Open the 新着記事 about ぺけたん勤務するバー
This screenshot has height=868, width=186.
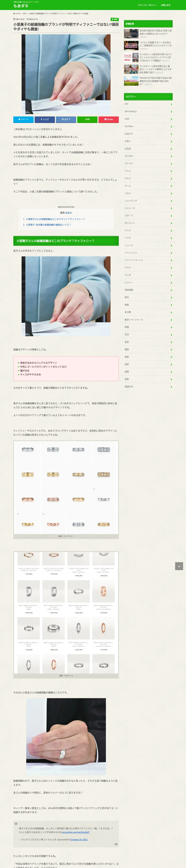coord(148,45)
